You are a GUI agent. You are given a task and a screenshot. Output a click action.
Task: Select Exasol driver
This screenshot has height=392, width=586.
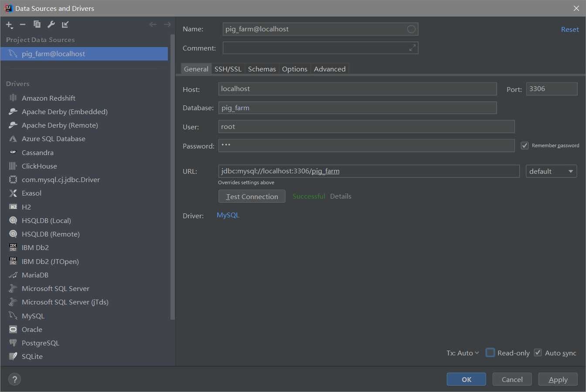(84, 193)
